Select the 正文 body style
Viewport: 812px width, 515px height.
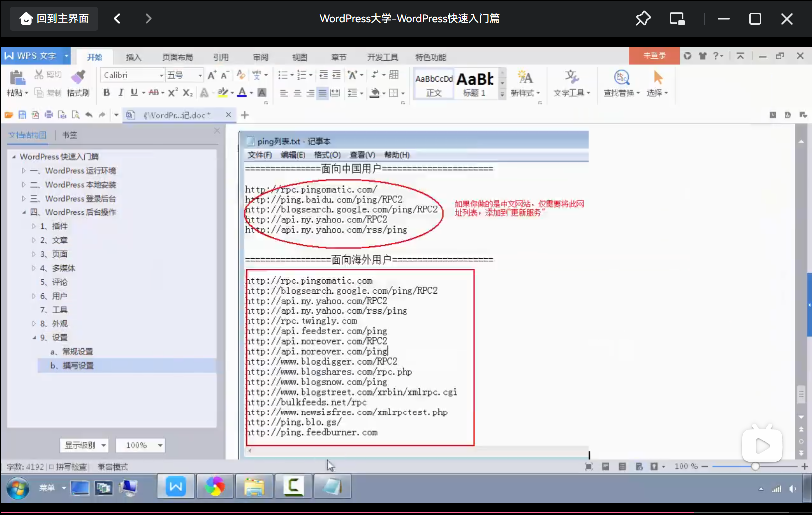click(x=434, y=84)
